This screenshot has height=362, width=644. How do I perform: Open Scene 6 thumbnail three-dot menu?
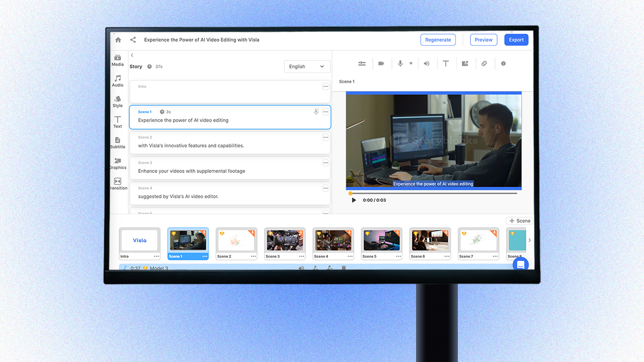pos(446,256)
